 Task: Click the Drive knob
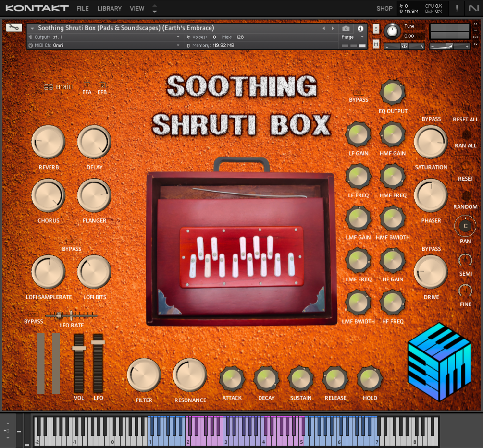click(431, 272)
